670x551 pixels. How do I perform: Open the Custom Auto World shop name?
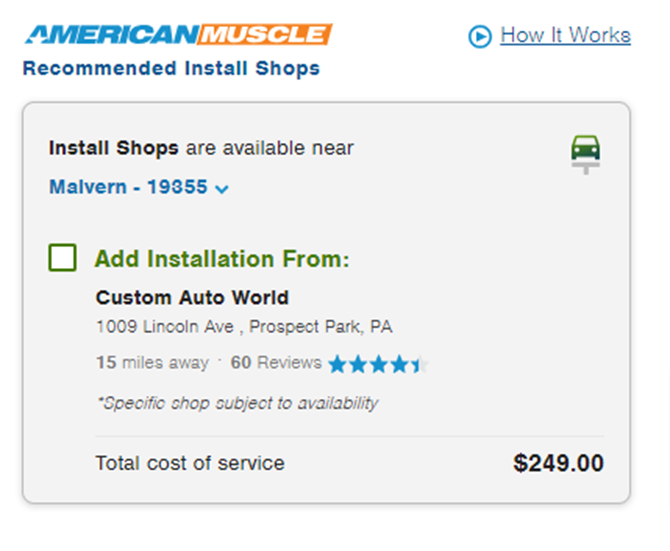coord(192,297)
